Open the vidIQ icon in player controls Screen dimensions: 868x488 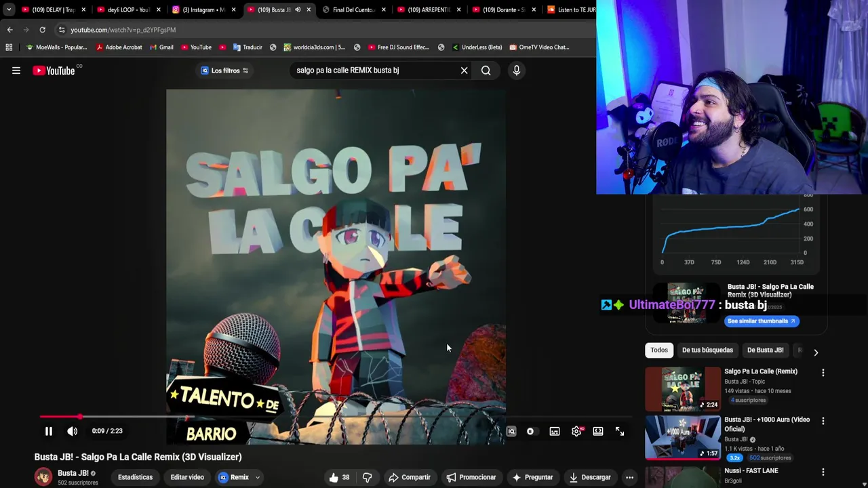(x=511, y=431)
